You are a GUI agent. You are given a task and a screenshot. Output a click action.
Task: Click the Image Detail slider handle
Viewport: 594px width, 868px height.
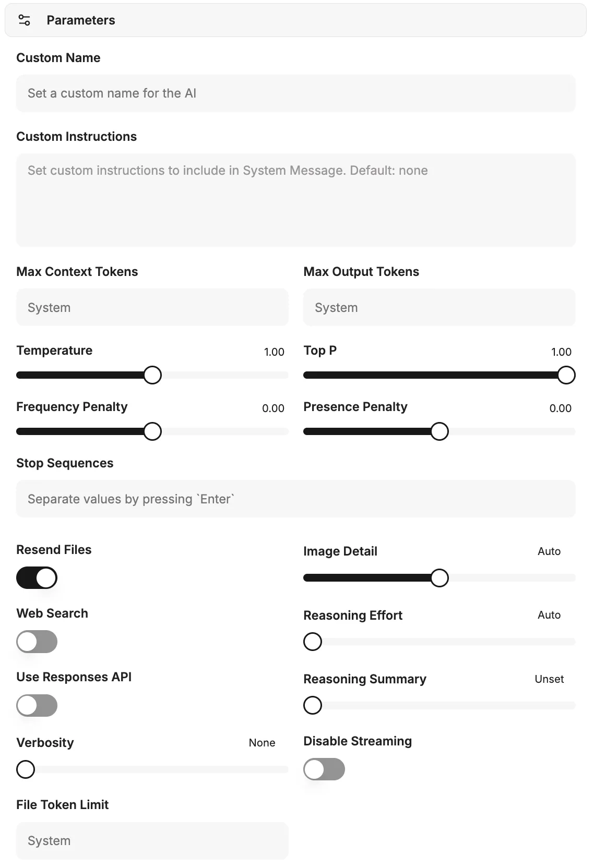point(440,578)
